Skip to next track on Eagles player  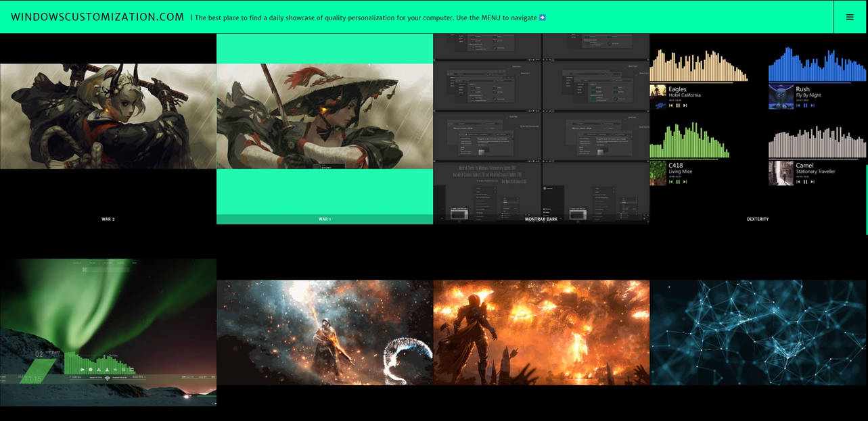685,105
